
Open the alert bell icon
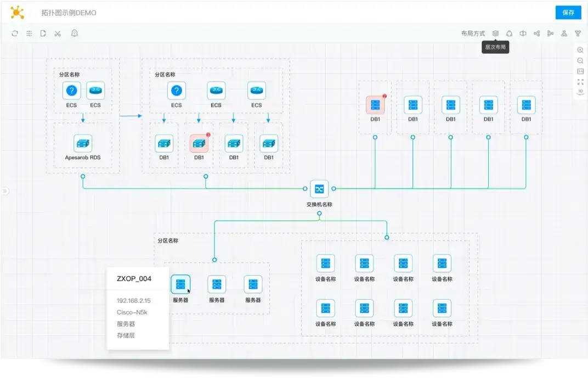pos(75,33)
